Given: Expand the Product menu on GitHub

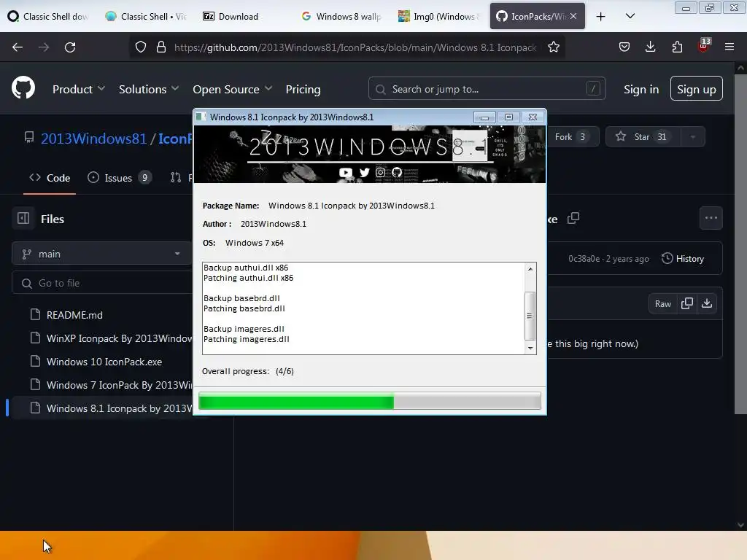Looking at the screenshot, I should [78, 89].
